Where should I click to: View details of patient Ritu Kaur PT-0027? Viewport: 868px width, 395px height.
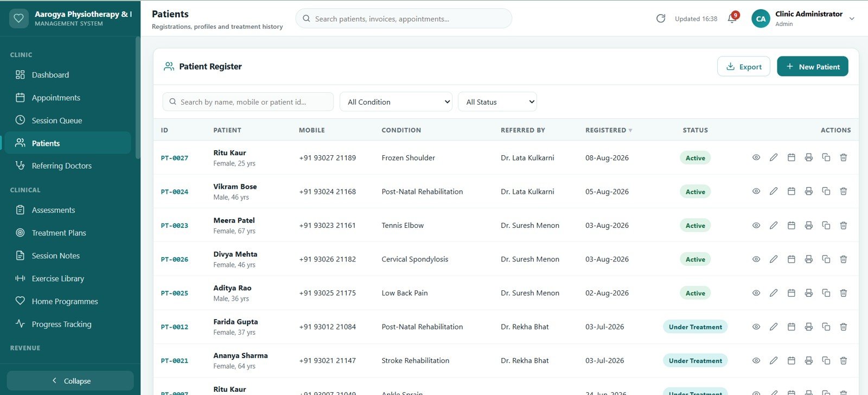(756, 157)
